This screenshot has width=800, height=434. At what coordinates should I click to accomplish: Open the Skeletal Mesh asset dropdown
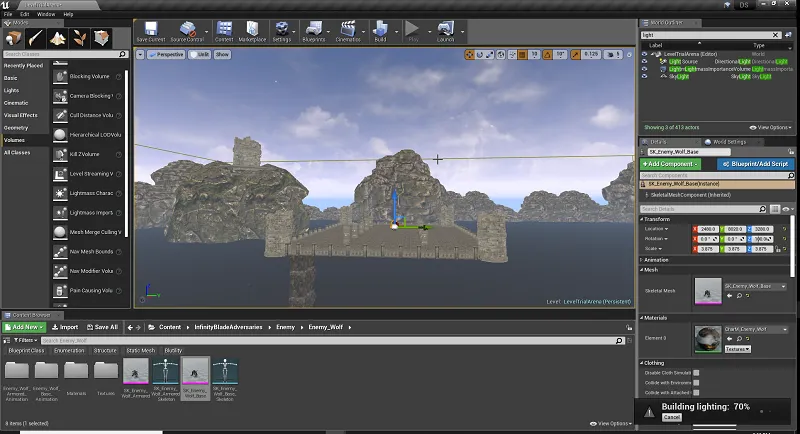756,286
